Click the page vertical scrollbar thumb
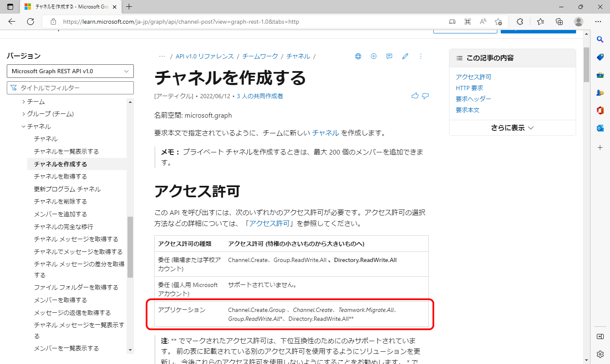This screenshot has width=610, height=364. (x=586, y=64)
